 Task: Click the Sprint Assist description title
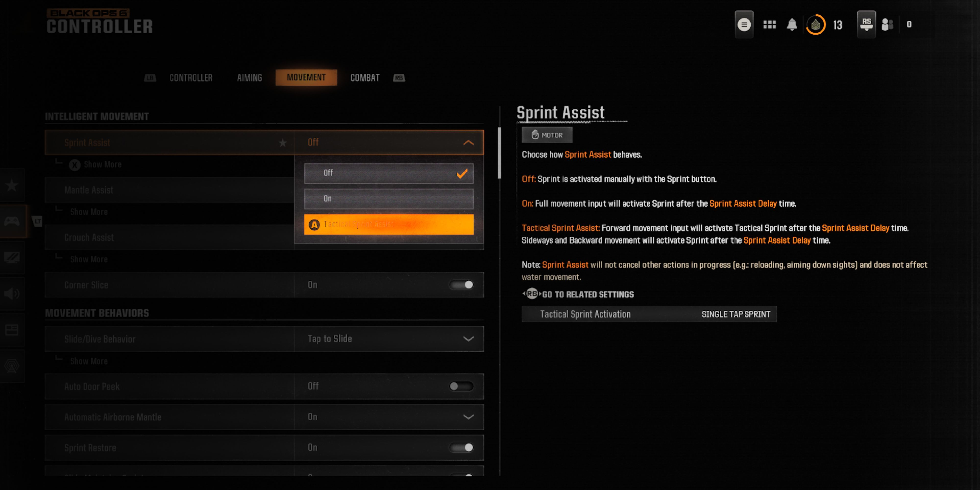click(560, 113)
